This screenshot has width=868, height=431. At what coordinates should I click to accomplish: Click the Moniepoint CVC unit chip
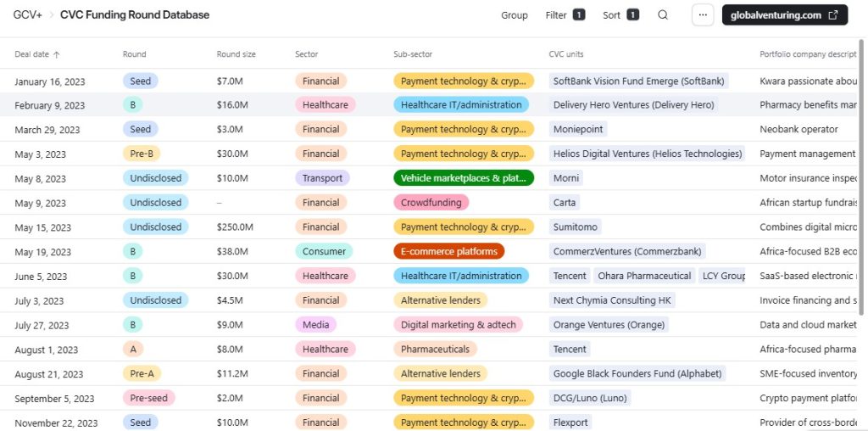click(x=578, y=129)
